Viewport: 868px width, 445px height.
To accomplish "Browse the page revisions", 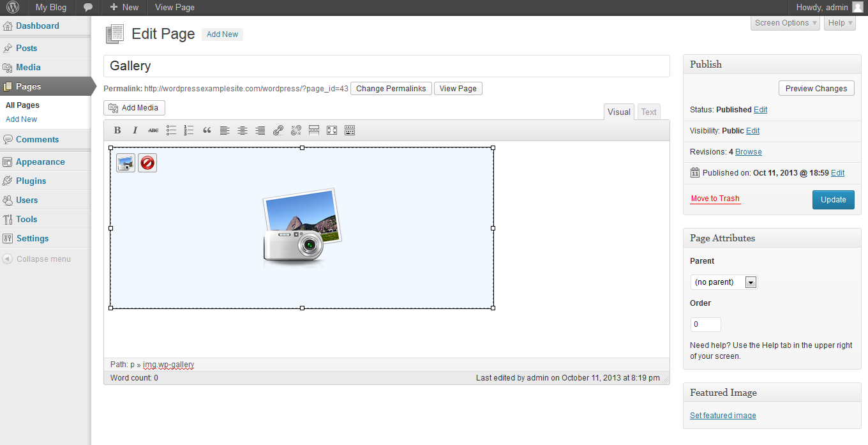I will click(x=749, y=152).
